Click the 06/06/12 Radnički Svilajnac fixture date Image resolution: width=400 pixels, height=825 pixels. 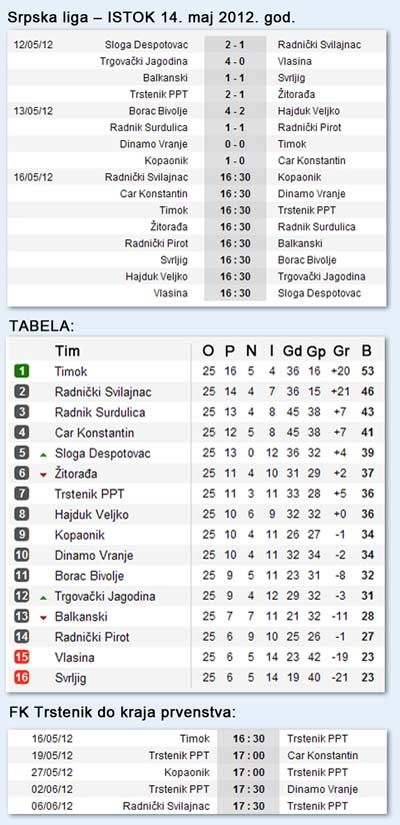click(51, 806)
